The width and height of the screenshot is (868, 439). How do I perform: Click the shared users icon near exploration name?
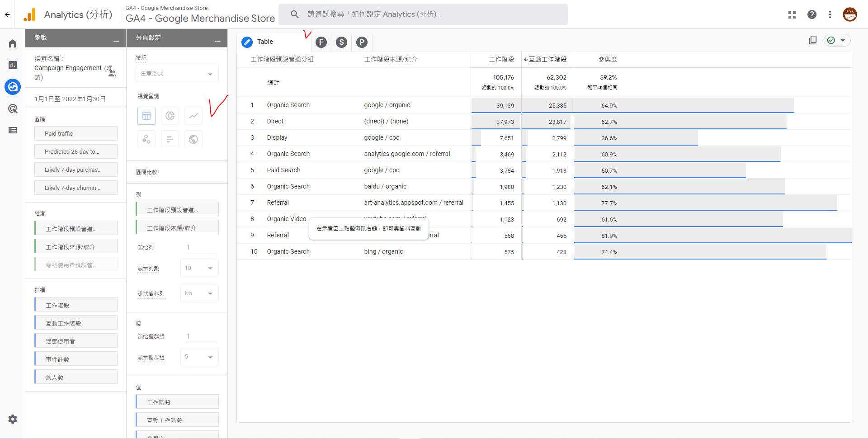click(112, 73)
